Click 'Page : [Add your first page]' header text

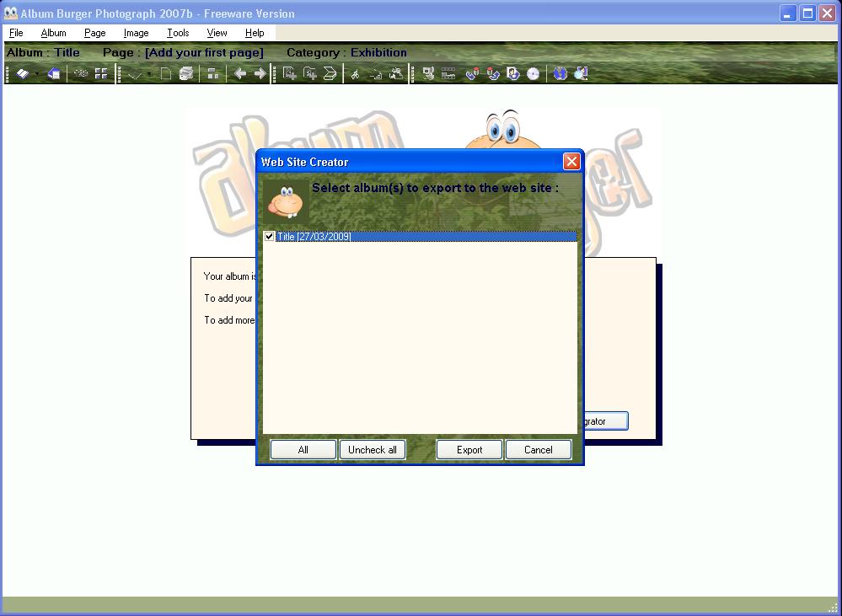(x=183, y=52)
